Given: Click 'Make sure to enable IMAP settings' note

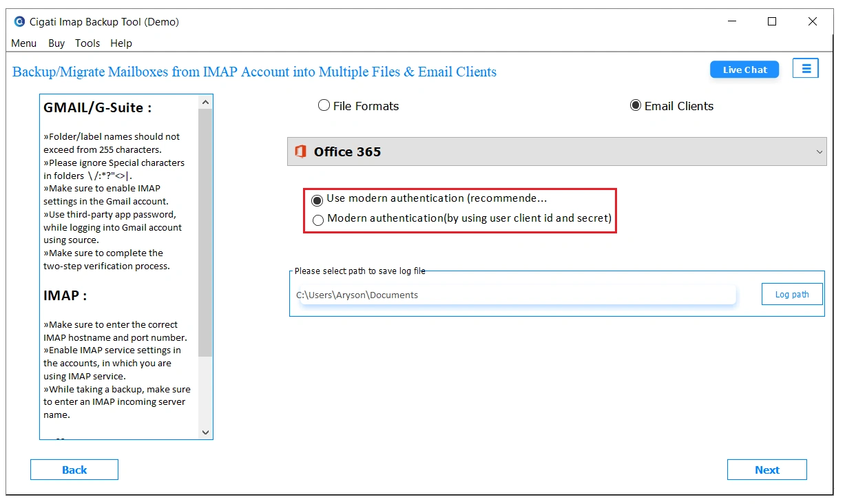Looking at the screenshot, I should [105, 195].
